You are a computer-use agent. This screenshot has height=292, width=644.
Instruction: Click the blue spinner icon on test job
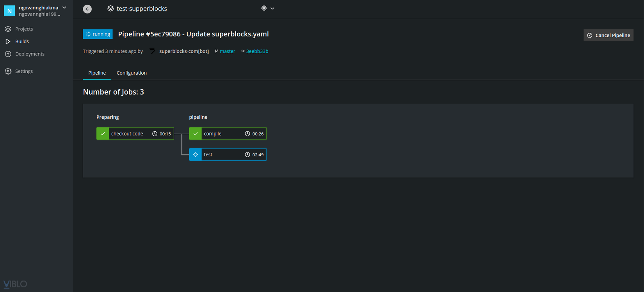(x=196, y=154)
